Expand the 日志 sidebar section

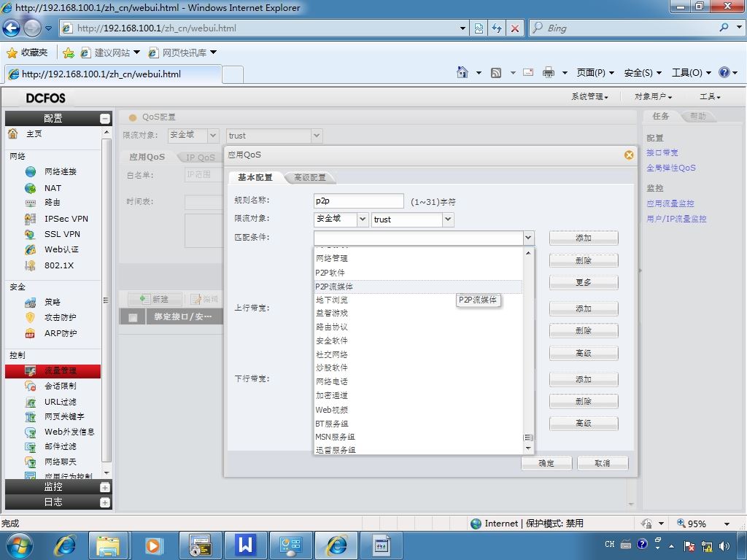point(105,502)
